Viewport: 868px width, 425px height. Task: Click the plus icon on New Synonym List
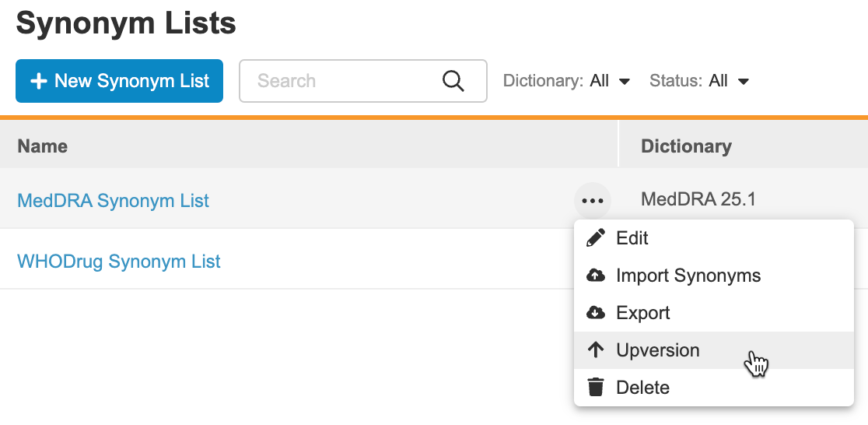(38, 81)
